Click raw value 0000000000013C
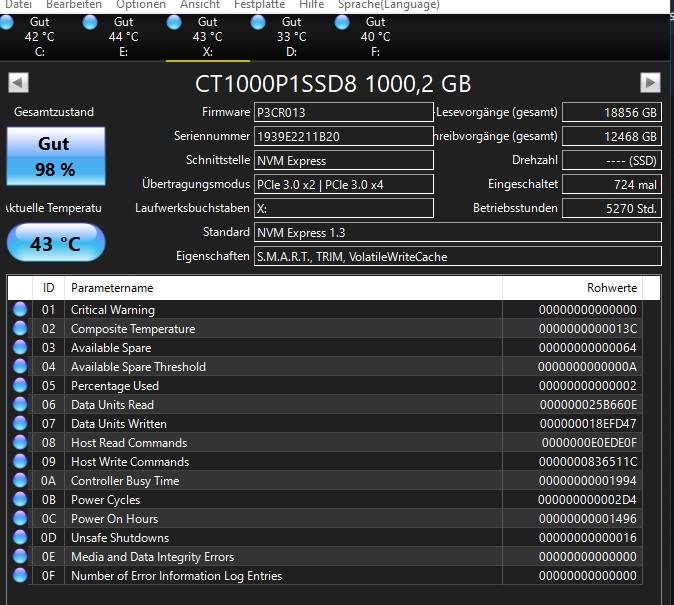This screenshot has height=605, width=674. (x=588, y=329)
